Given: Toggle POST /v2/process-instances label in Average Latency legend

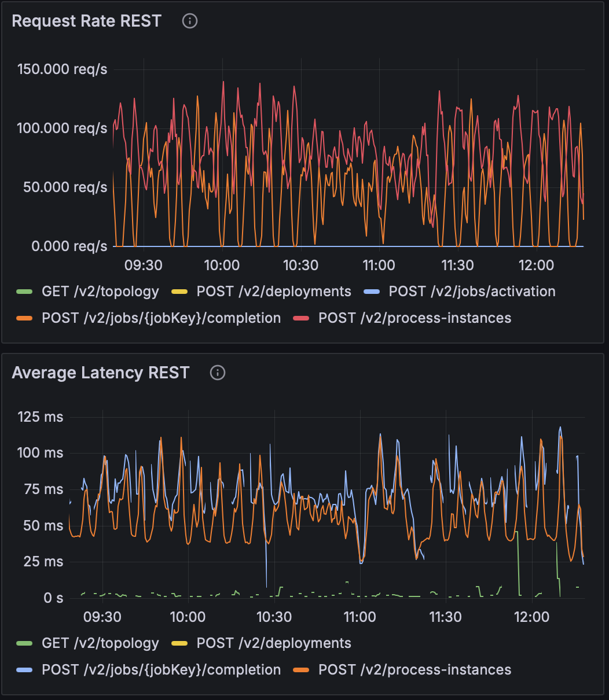Looking at the screenshot, I should pos(414,670).
